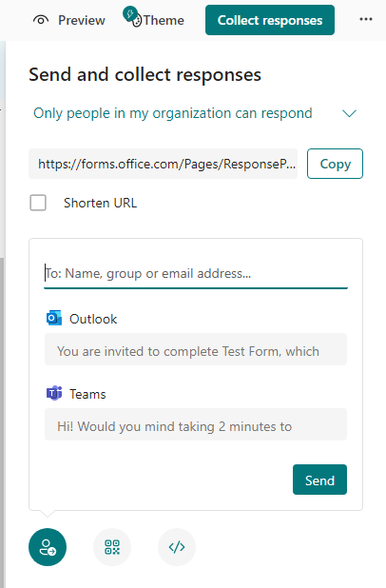Expand the respondent permission chevron
This screenshot has width=386, height=588.
point(349,113)
